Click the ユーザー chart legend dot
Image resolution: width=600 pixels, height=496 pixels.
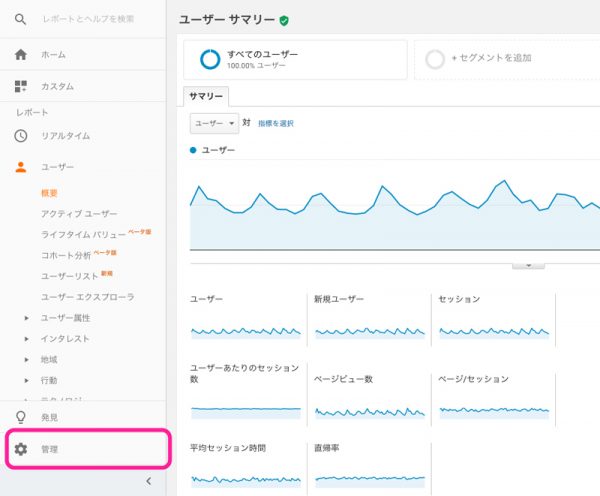pyautogui.click(x=193, y=150)
